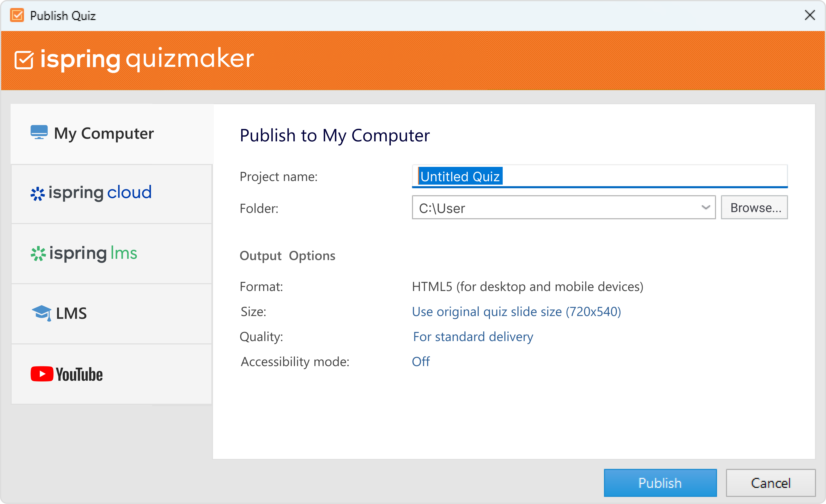Image resolution: width=826 pixels, height=504 pixels.
Task: Click the LMS graduation cap icon
Action: point(42,313)
